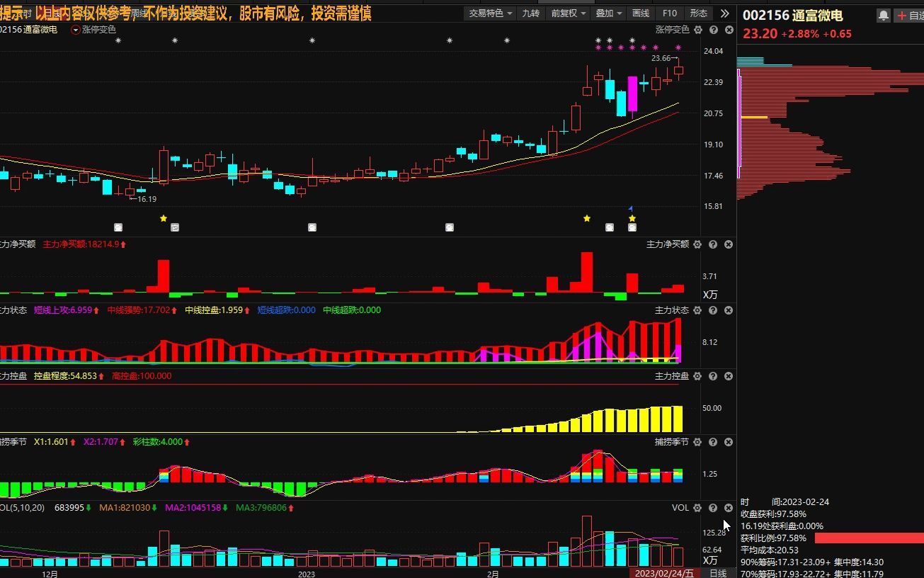Open the 前复权 adjustment dropdown

click(x=568, y=13)
